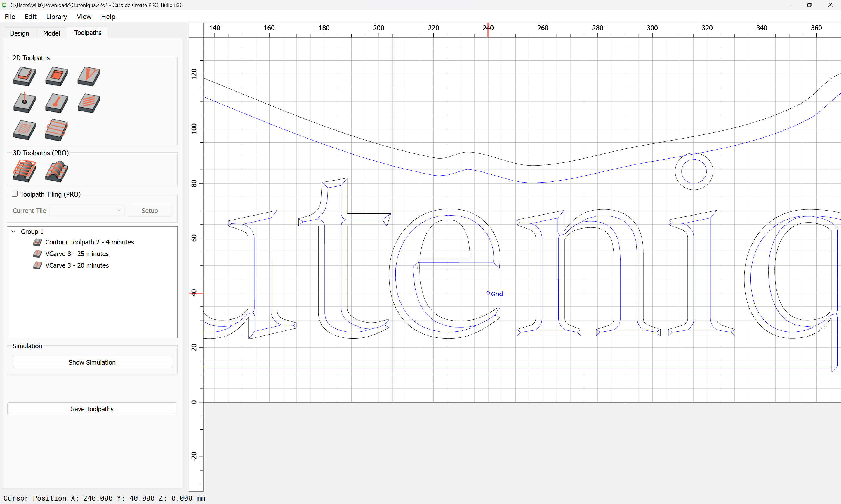The width and height of the screenshot is (841, 504).
Task: Click the Face surfacing toolpath icon
Action: pyautogui.click(x=56, y=130)
